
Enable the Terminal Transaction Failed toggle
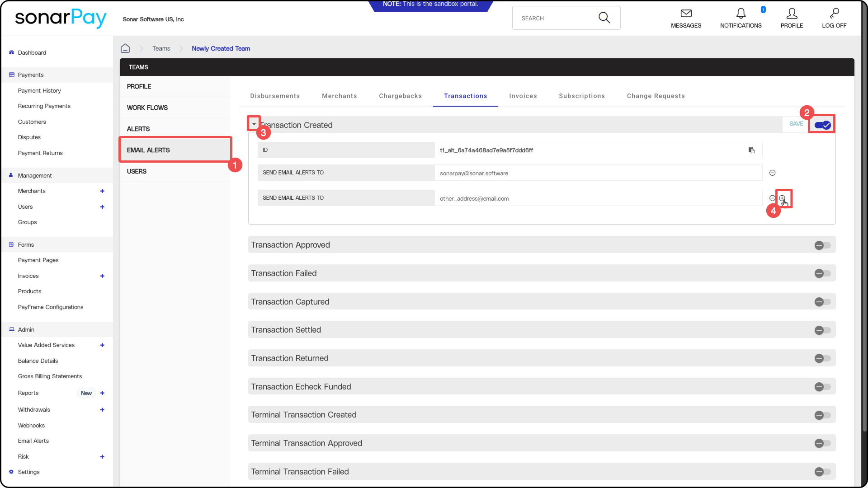[x=822, y=472]
